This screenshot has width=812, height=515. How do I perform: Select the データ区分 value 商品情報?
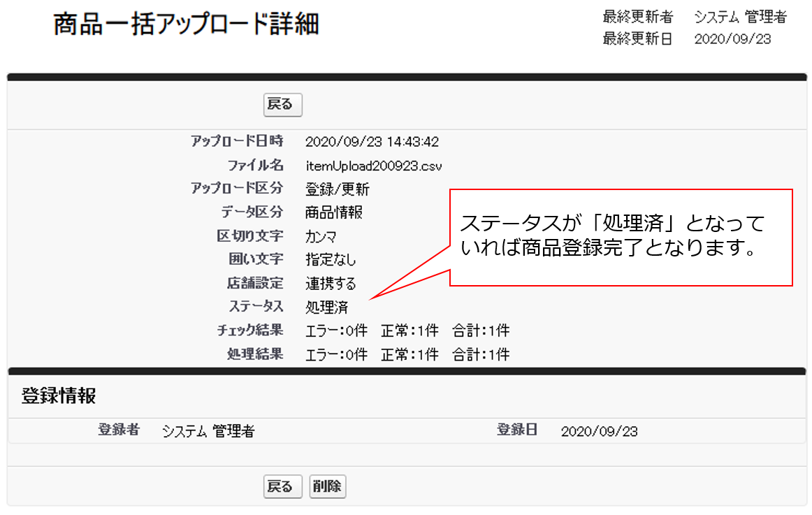click(334, 213)
